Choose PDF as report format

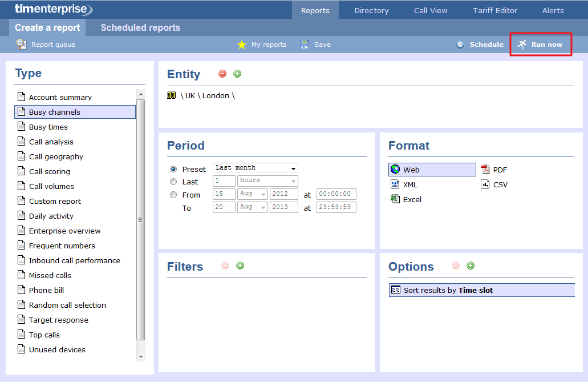pyautogui.click(x=494, y=170)
